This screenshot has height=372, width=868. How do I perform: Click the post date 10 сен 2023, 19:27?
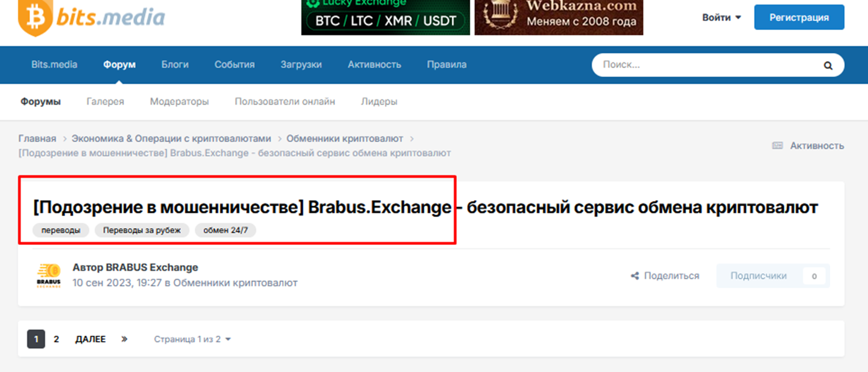(117, 283)
